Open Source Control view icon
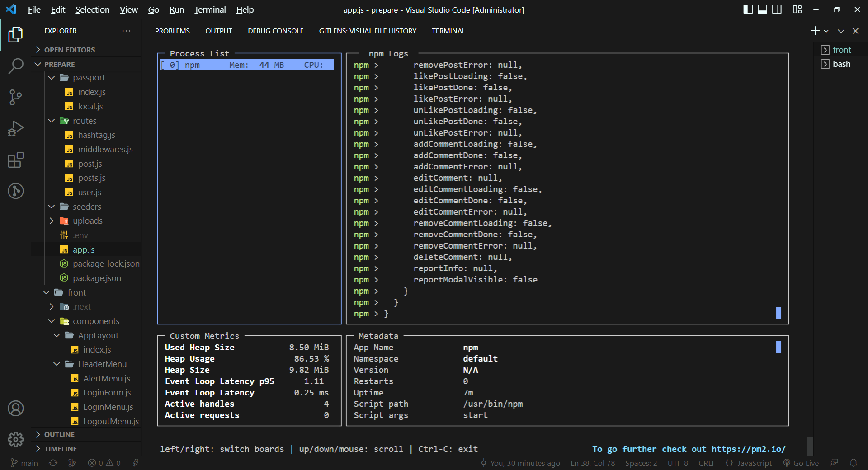Image resolution: width=868 pixels, height=470 pixels. (15, 97)
